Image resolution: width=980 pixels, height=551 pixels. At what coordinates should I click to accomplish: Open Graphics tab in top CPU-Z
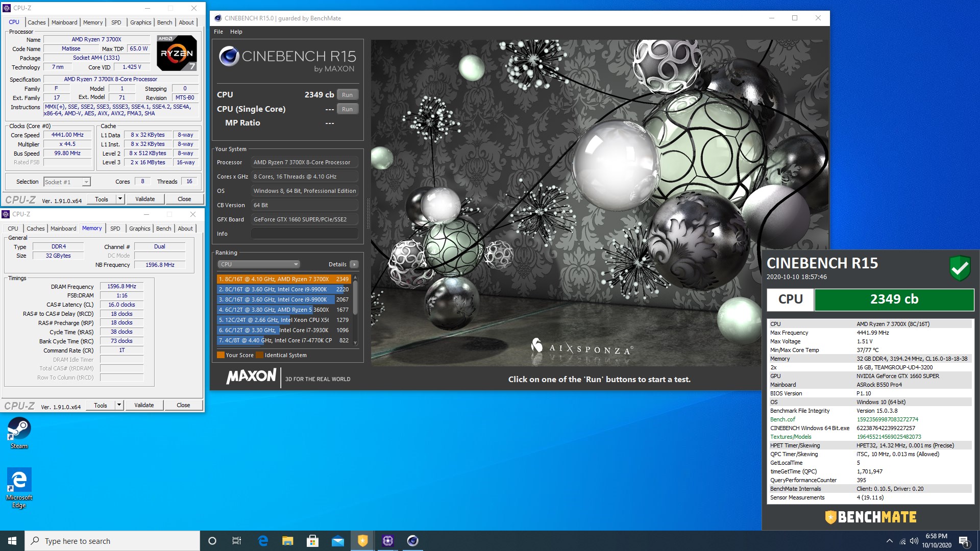click(x=140, y=22)
